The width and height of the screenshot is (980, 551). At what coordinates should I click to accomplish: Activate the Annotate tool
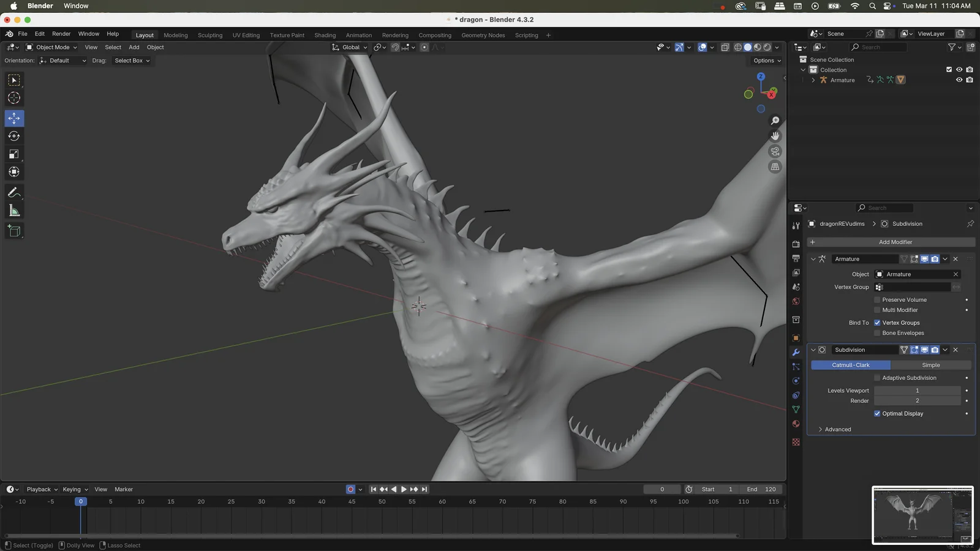13,193
